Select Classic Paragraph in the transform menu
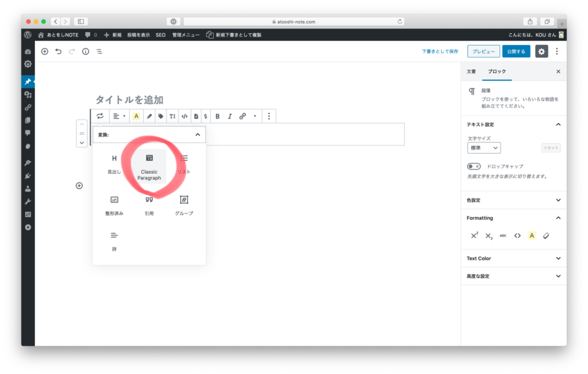 149,167
